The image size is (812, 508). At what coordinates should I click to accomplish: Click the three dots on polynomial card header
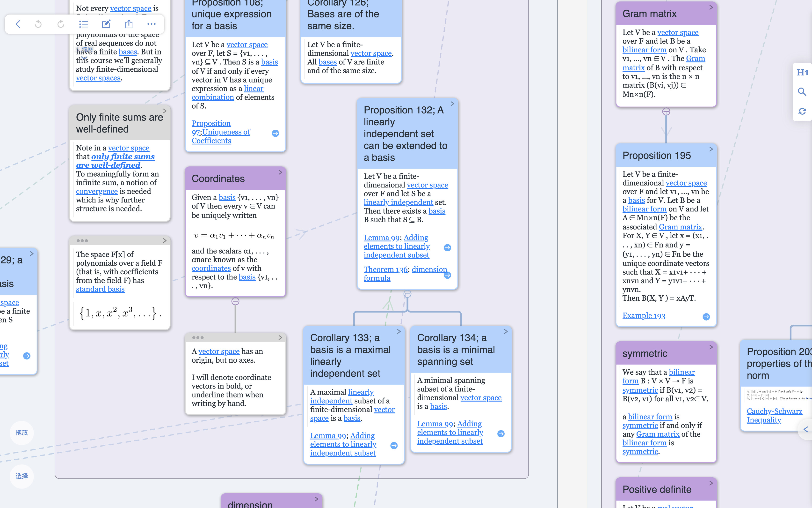[82, 240]
